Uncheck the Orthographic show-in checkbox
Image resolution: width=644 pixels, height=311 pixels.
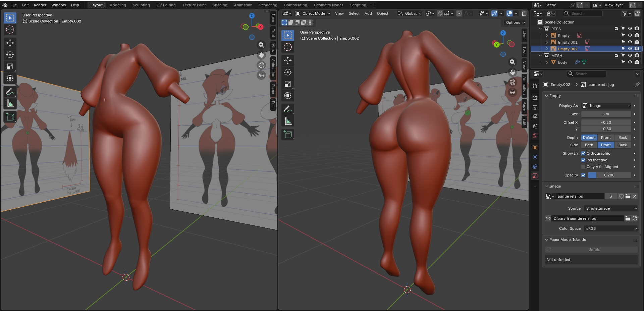pos(583,153)
